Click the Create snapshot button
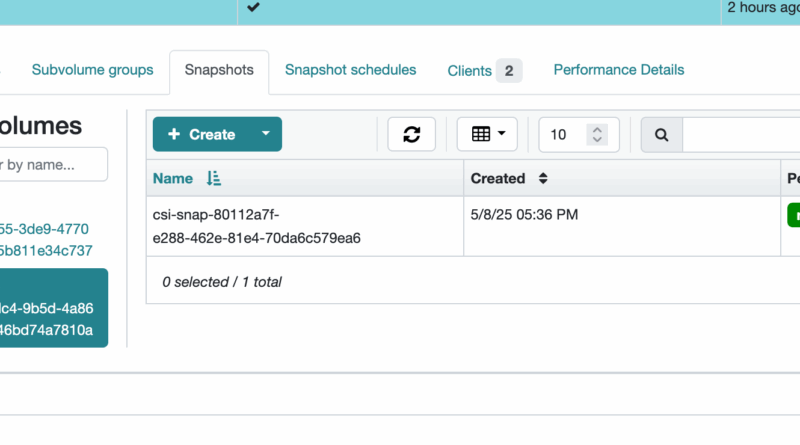The height and width of the screenshot is (445, 800). click(202, 134)
